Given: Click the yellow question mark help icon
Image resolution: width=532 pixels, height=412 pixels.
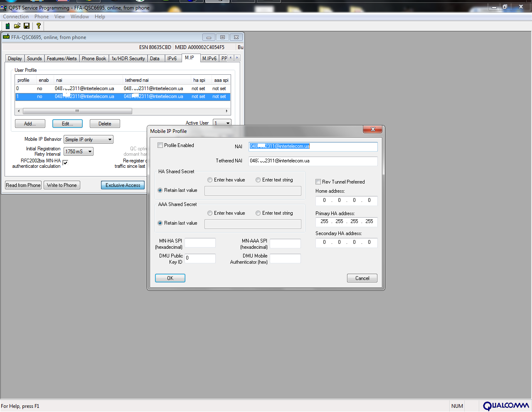Looking at the screenshot, I should 39,26.
